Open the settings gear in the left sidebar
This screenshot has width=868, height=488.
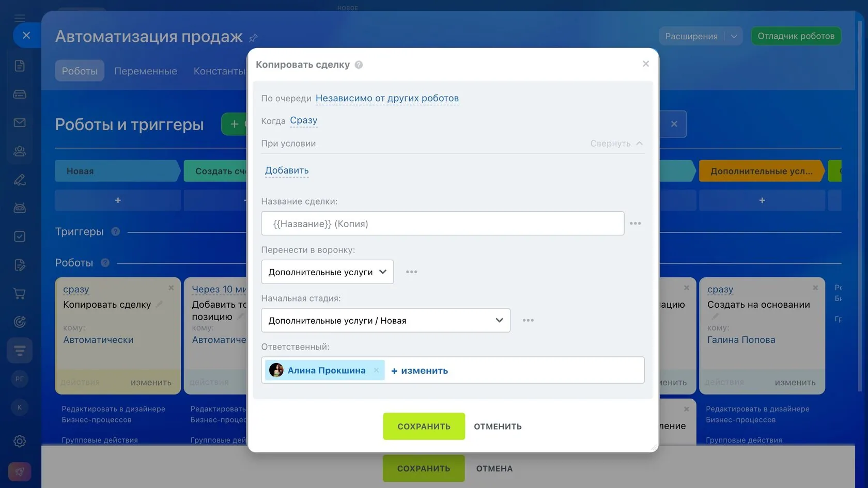(x=20, y=441)
